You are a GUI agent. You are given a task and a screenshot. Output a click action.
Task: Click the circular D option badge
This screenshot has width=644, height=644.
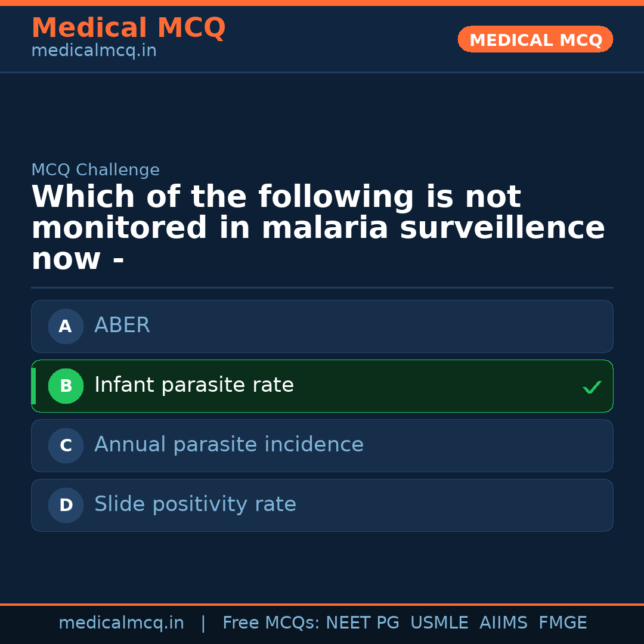coord(66,505)
